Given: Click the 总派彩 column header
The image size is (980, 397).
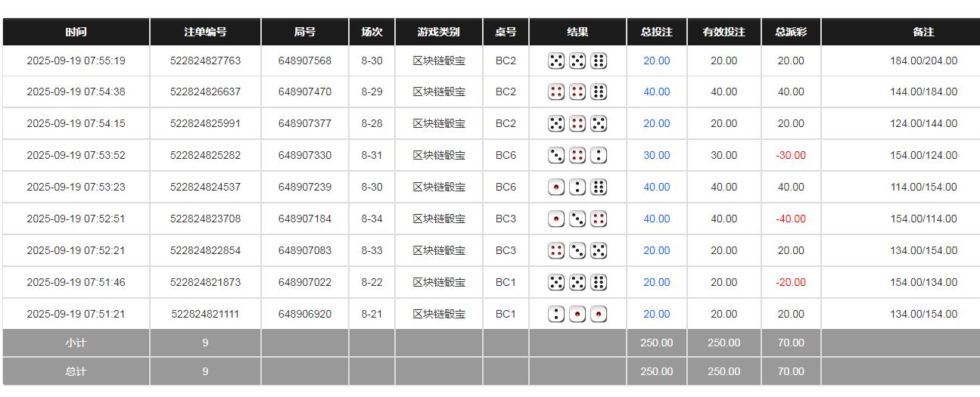Looking at the screenshot, I should pyautogui.click(x=791, y=32).
